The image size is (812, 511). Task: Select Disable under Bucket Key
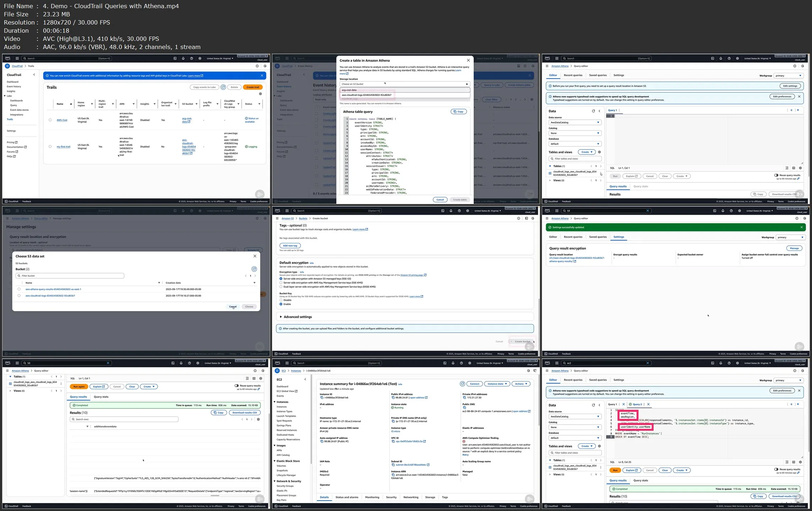click(x=281, y=300)
